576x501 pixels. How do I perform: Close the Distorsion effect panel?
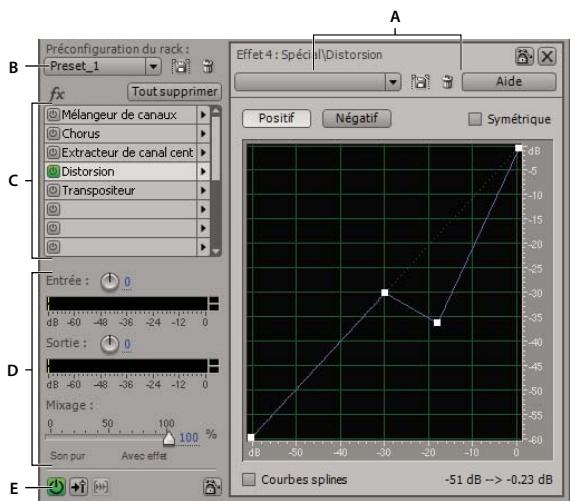tap(547, 57)
